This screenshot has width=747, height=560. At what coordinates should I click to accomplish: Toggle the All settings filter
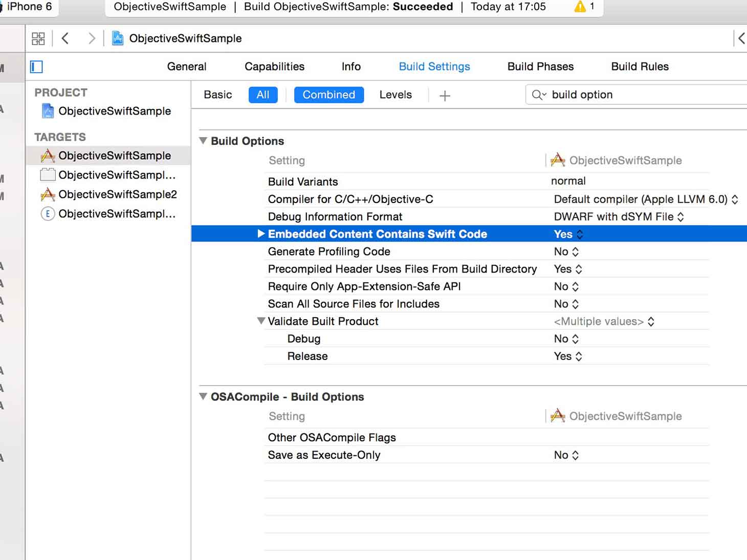click(263, 95)
